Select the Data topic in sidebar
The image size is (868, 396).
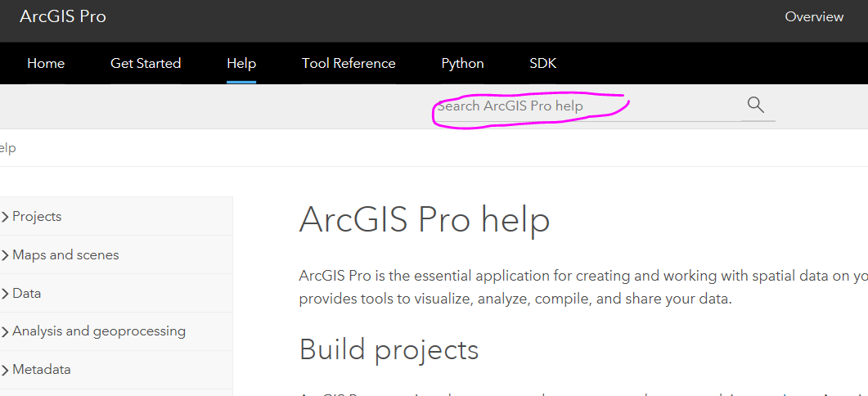click(x=27, y=294)
